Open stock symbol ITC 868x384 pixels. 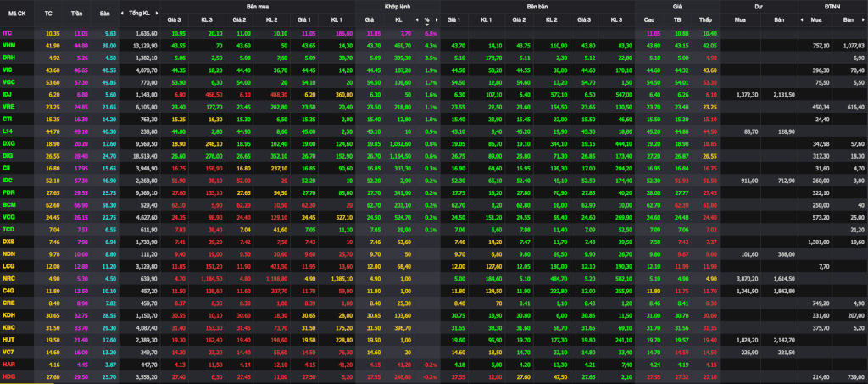7,34
